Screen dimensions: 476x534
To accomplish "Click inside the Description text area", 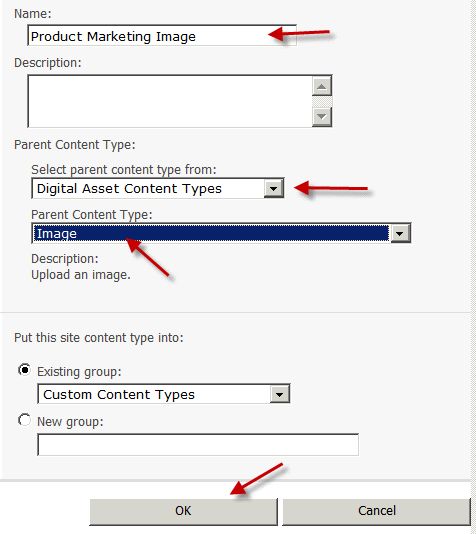I will [170, 101].
